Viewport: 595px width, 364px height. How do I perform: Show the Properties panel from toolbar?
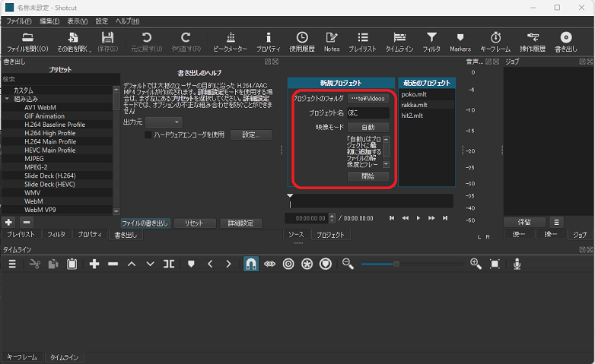pyautogui.click(x=269, y=42)
